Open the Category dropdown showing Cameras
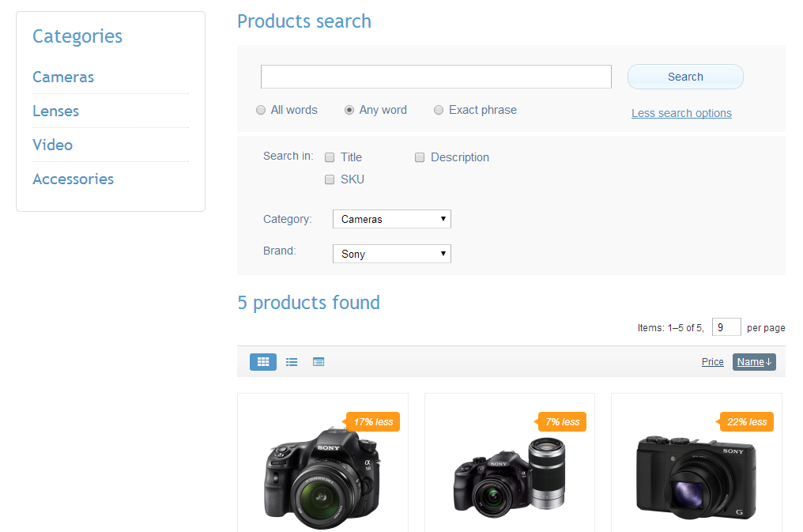Screen dimensions: 803x532 tap(392, 219)
